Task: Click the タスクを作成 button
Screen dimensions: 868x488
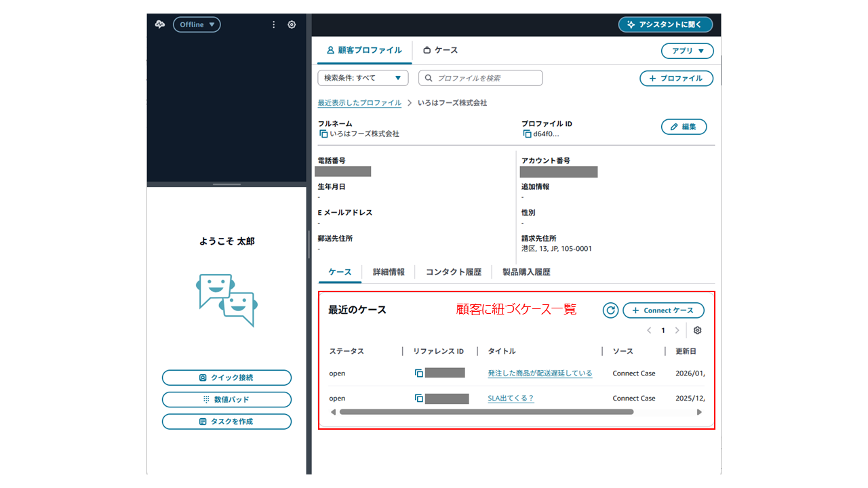Action: (x=226, y=422)
